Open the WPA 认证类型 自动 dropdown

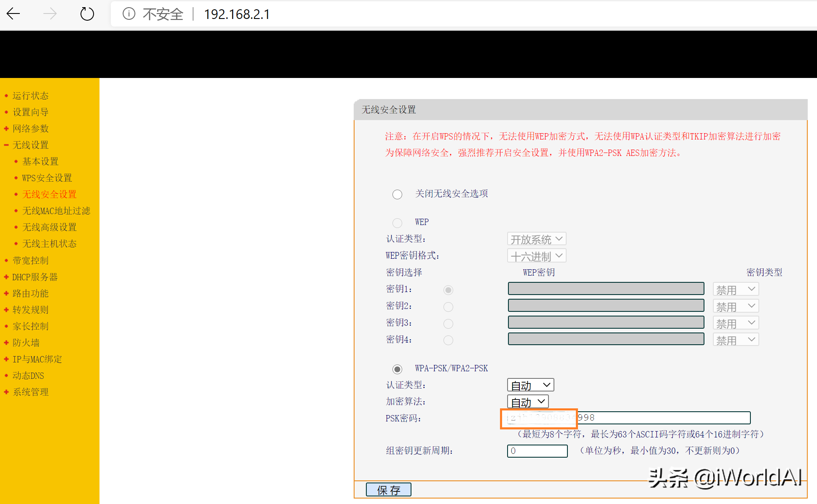pyautogui.click(x=530, y=385)
